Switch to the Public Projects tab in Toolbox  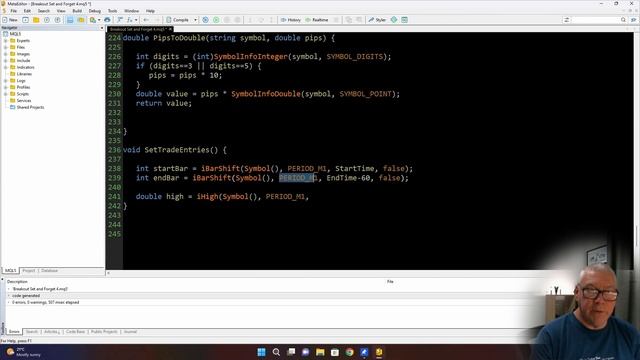[104, 332]
